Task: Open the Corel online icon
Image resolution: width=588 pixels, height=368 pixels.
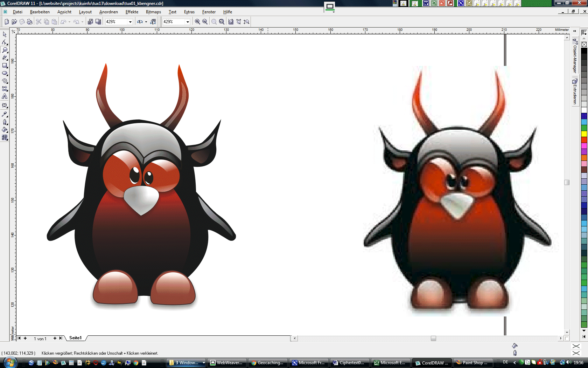Action: (153, 22)
